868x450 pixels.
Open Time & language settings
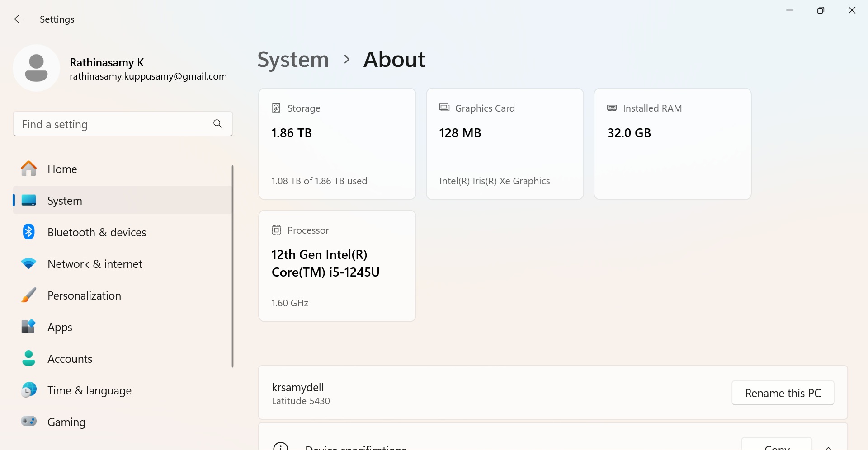(123, 390)
